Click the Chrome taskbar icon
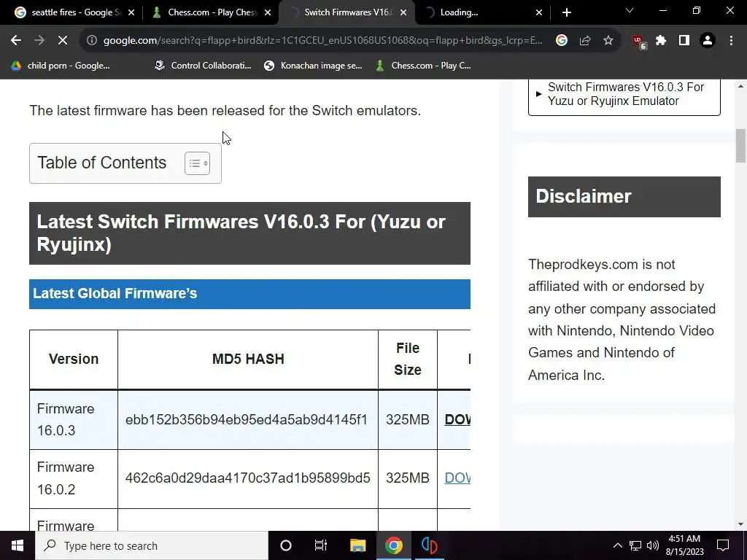747x560 pixels. tap(393, 545)
